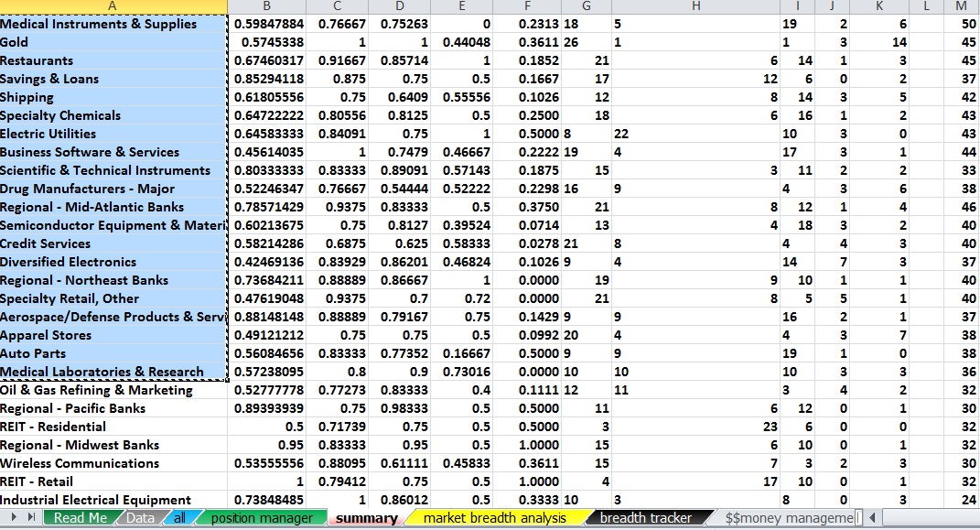Select the 'REIT - Residential' cell
Screen dimensions: 980x530
113,427
